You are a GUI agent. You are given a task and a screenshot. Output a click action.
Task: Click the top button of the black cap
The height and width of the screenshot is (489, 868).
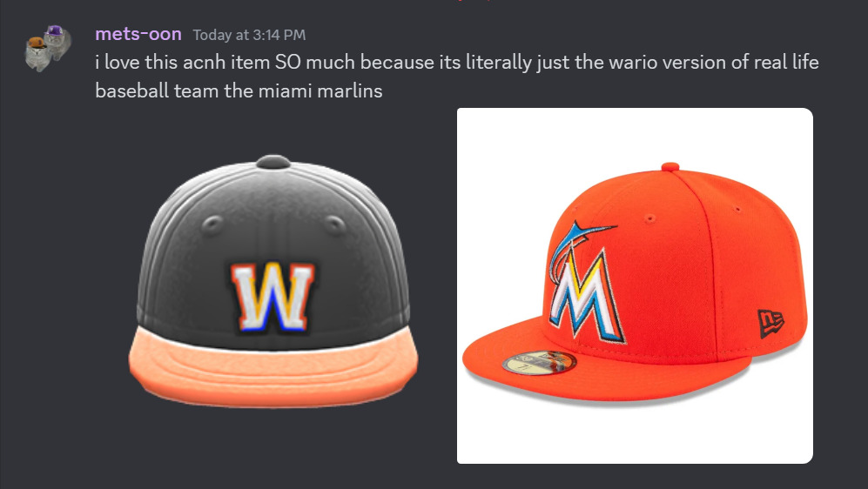(273, 162)
